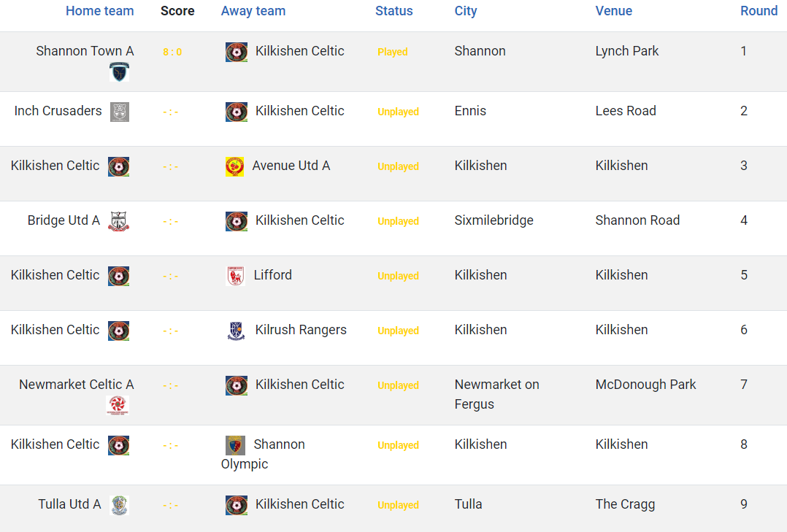Open the 8 : 0 match score
This screenshot has width=787, height=532.
tap(172, 52)
